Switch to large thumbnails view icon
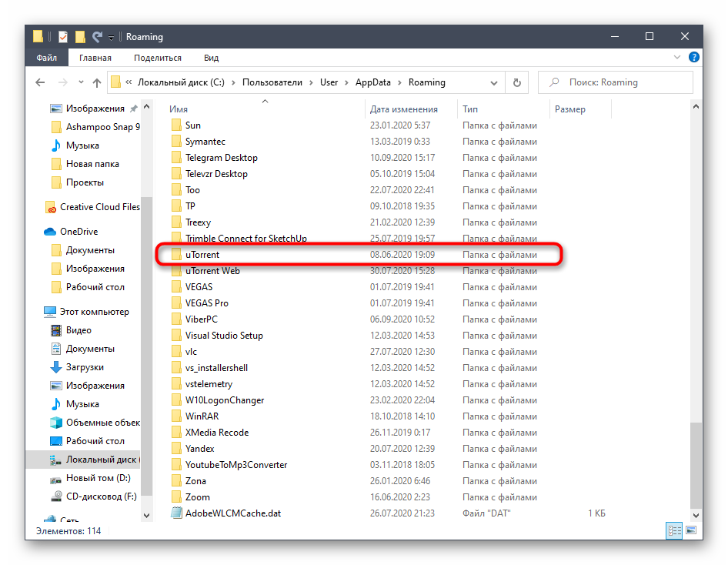This screenshot has width=728, height=565. [692, 531]
